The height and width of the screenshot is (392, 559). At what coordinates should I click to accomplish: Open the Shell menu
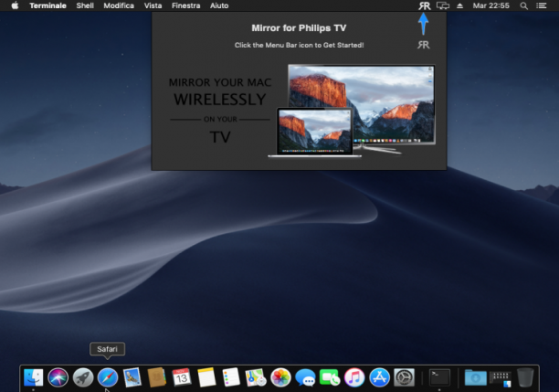pyautogui.click(x=85, y=5)
